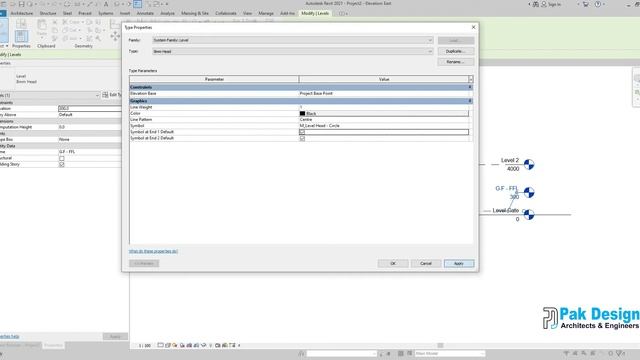Open the view scale 1:100 selector

click(x=144, y=346)
